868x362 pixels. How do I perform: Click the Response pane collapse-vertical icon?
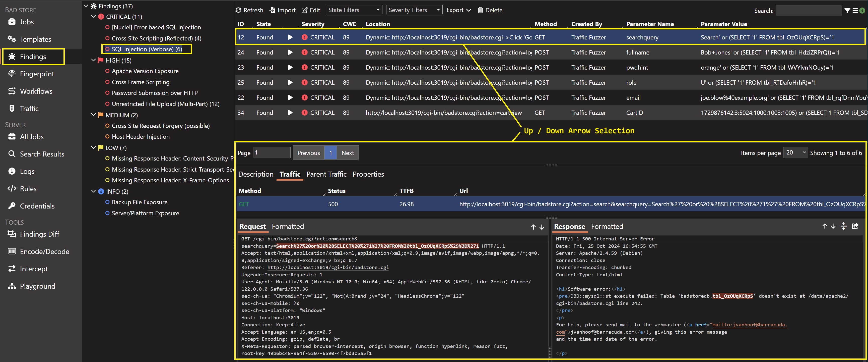(843, 226)
